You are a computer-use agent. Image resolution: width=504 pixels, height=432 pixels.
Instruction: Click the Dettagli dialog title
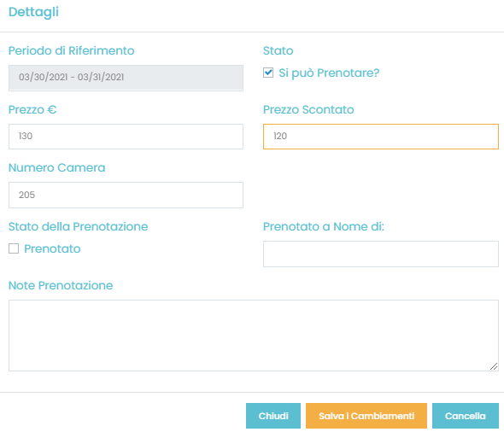(33, 12)
